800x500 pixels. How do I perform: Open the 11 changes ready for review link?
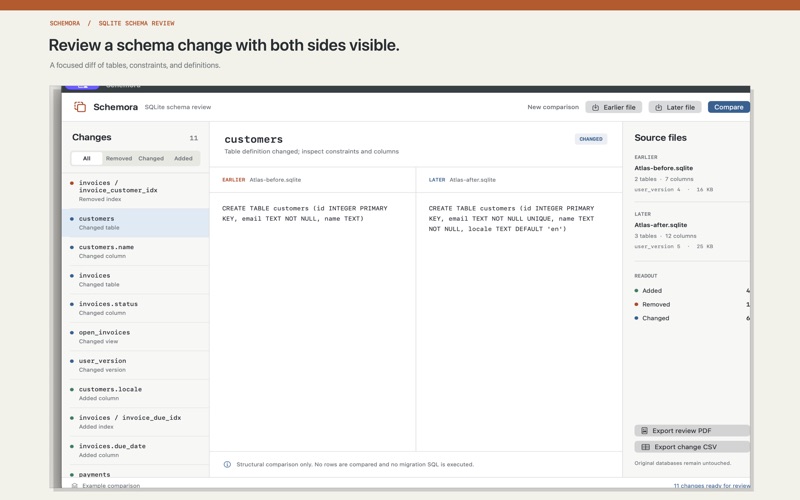coord(712,486)
